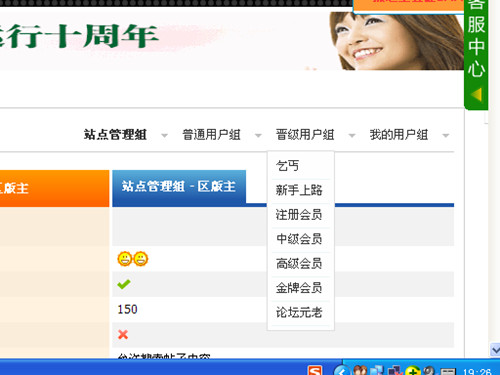Click the value 150 in the table
500x375 pixels.
[x=127, y=309]
